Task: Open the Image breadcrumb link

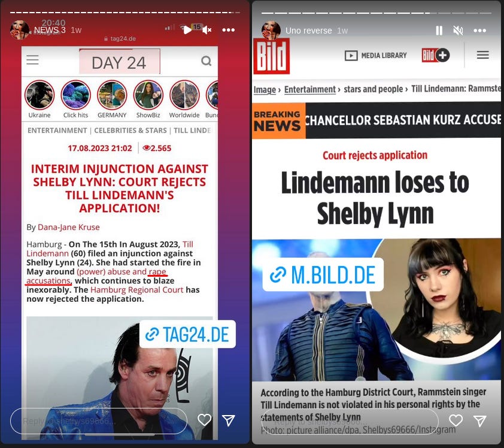Action: pos(265,89)
